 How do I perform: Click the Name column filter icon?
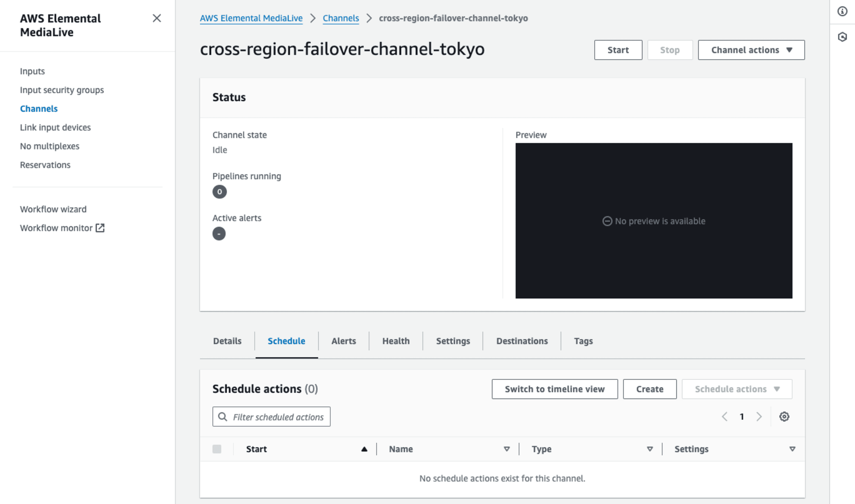click(x=507, y=449)
